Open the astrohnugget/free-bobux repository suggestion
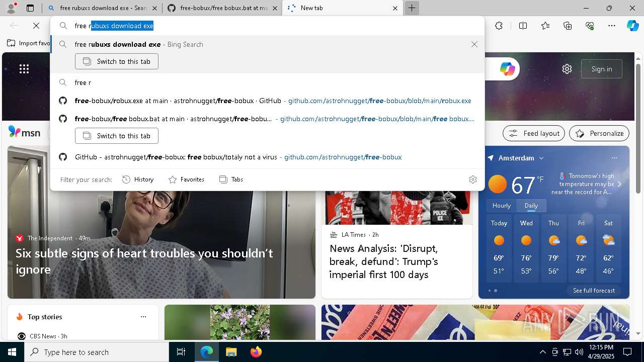The width and height of the screenshot is (644, 362). 267,157
